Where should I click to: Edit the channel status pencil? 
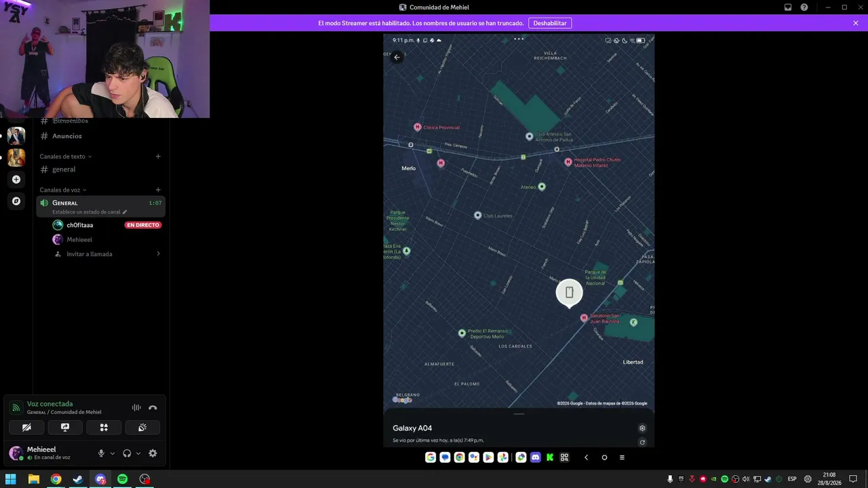125,212
